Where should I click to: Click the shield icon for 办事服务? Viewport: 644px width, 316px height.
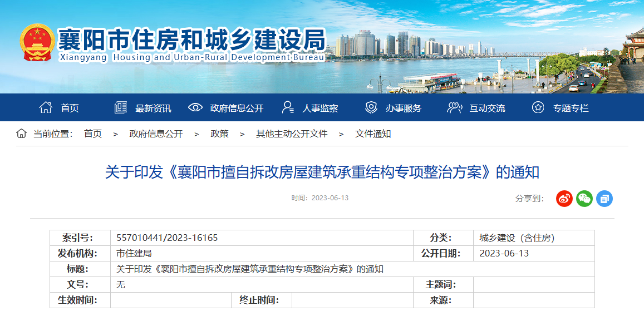[x=371, y=107]
